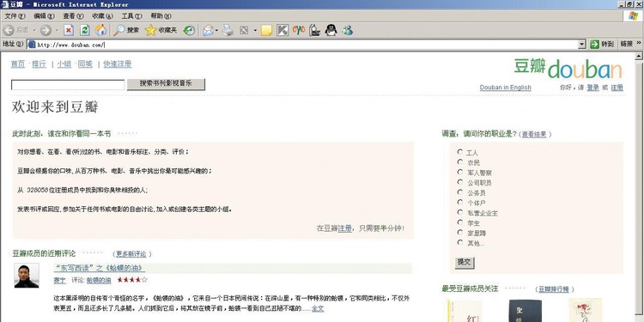Image resolution: width=644 pixels, height=322 pixels.
Task: Click the douban search text field
Action: [68, 85]
